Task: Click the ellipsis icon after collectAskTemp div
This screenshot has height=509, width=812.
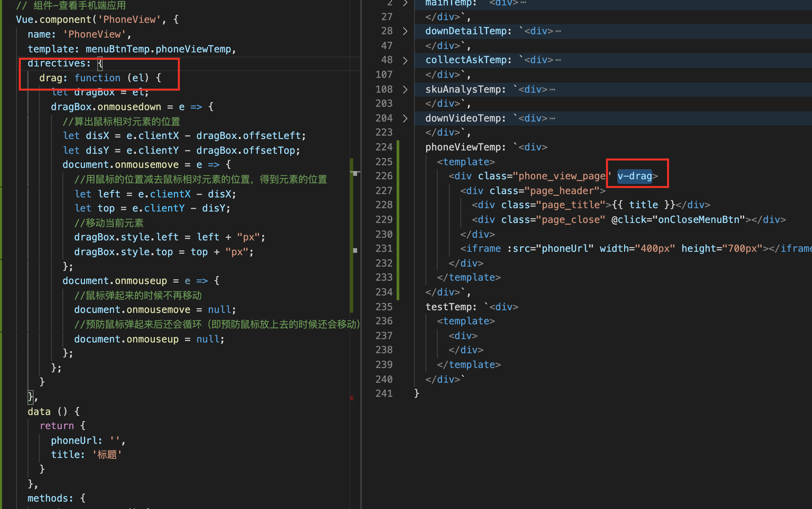Action: point(558,60)
